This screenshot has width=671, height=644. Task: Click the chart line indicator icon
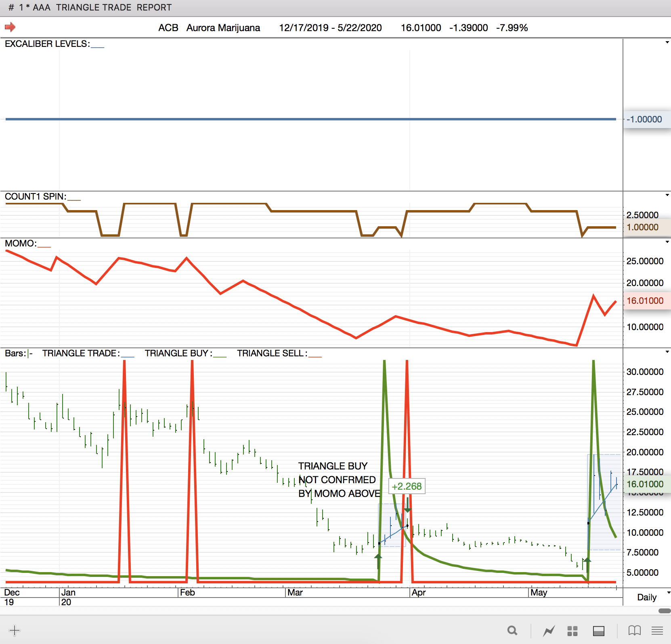coord(549,630)
